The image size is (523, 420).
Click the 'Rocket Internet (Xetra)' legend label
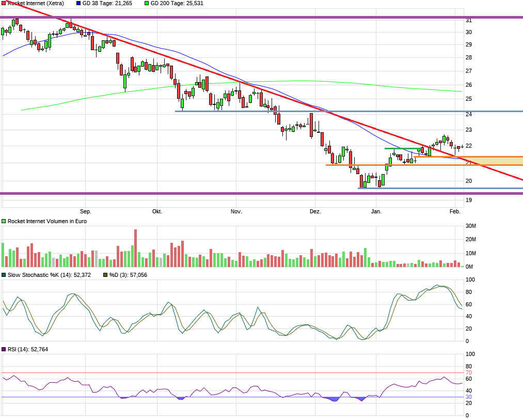(x=36, y=3)
